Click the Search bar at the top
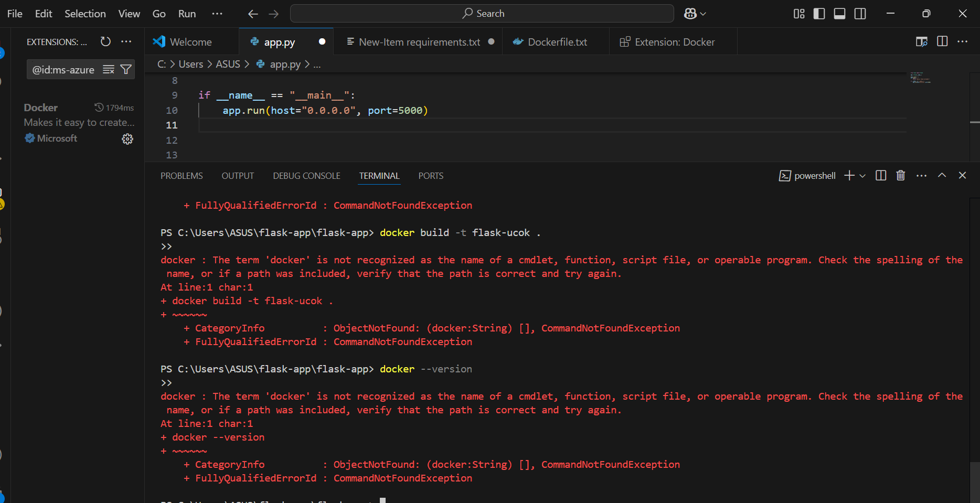Screen dimensions: 980x503 point(482,13)
